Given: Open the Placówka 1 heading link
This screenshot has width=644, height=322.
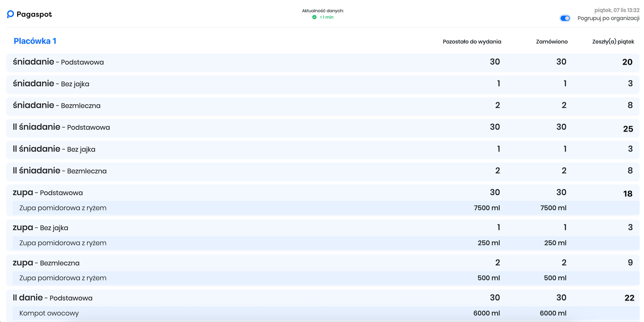Looking at the screenshot, I should point(35,41).
